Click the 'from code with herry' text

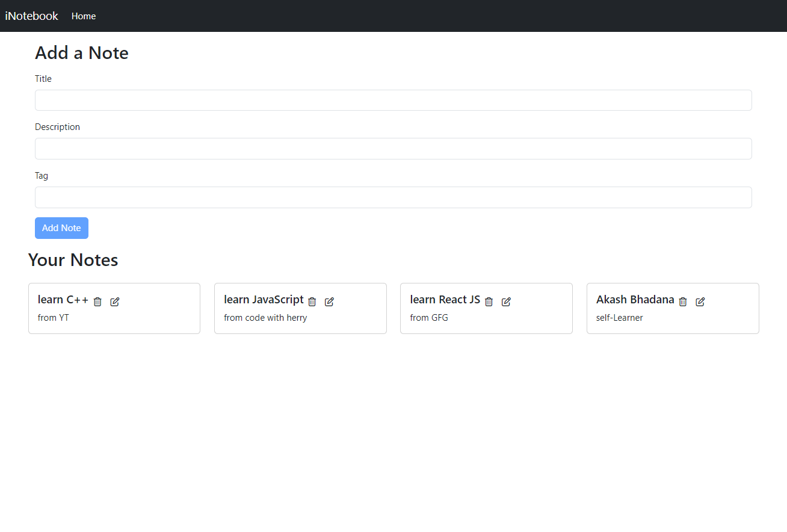coord(265,318)
